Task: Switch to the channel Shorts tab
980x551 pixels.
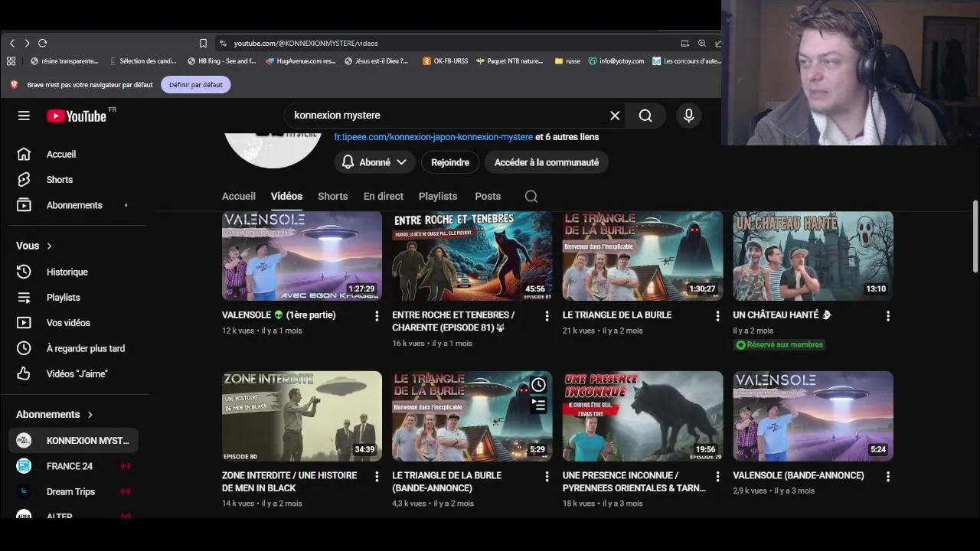Action: pyautogui.click(x=333, y=197)
